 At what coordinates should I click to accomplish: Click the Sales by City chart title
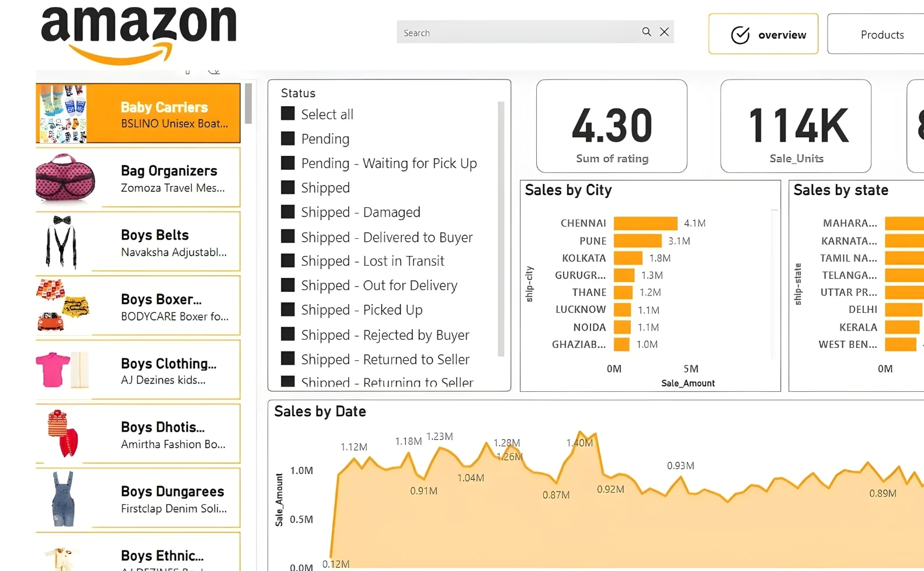568,190
